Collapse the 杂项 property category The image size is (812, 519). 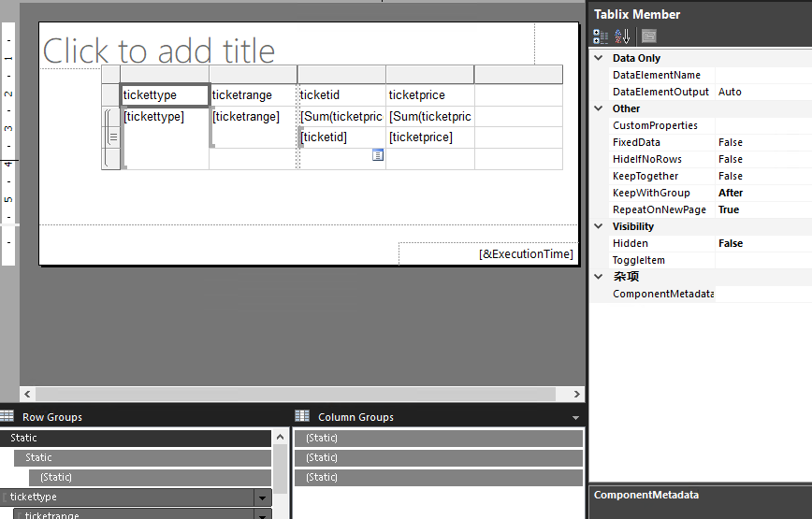pyautogui.click(x=599, y=276)
